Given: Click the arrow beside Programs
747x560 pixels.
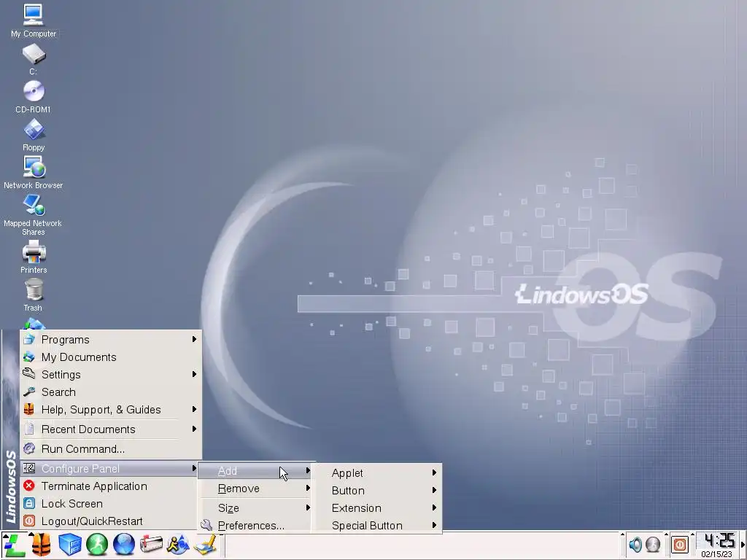Looking at the screenshot, I should [x=194, y=339].
